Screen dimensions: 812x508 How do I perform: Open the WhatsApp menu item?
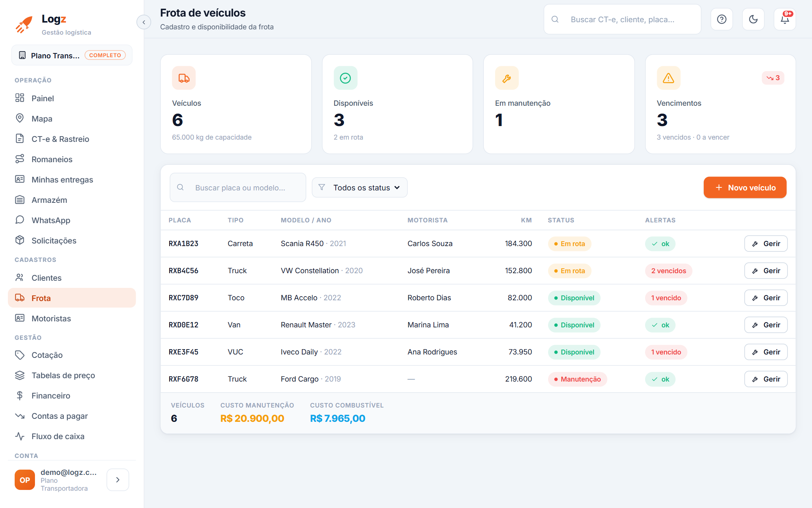click(72, 220)
